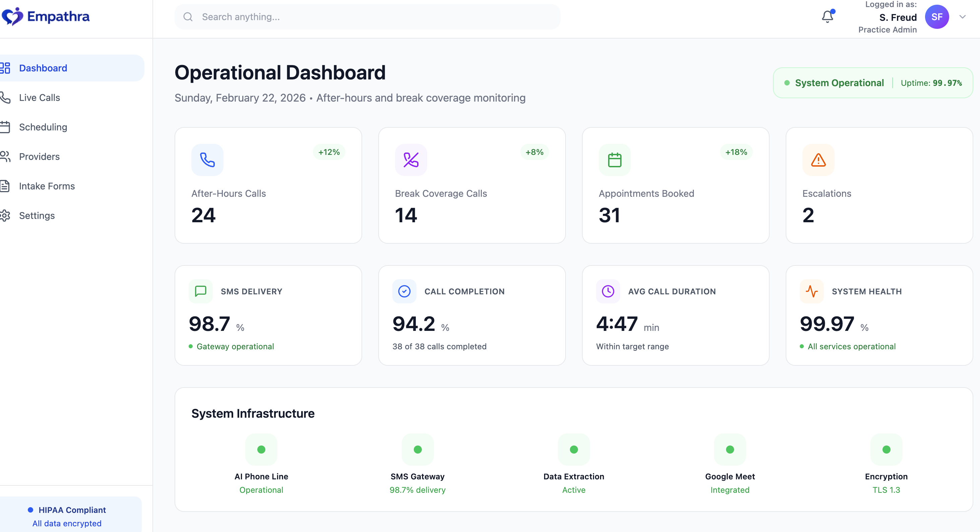Toggle the SMS Gateway status indicator
The height and width of the screenshot is (532, 980).
click(x=418, y=450)
